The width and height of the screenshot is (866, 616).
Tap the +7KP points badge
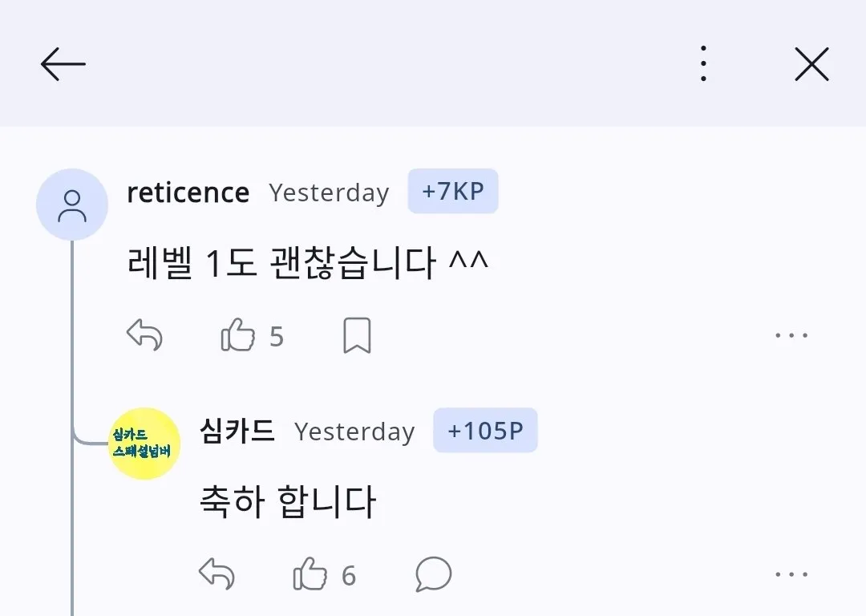[x=453, y=191]
